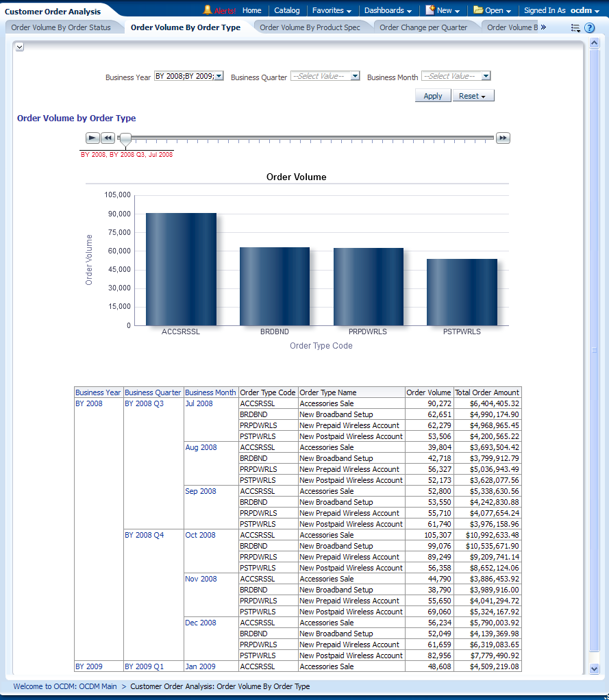Expand the Reset button menu
609x700 pixels.
(x=473, y=96)
